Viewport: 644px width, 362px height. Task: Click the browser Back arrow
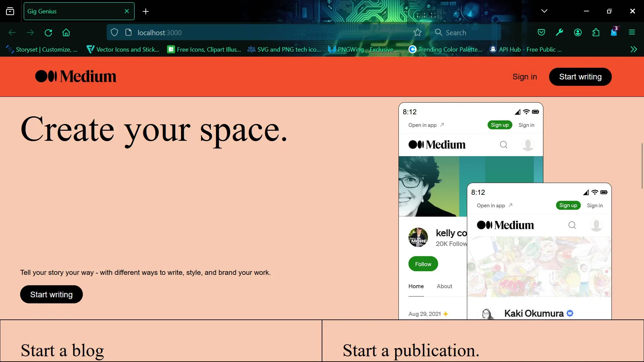point(12,33)
